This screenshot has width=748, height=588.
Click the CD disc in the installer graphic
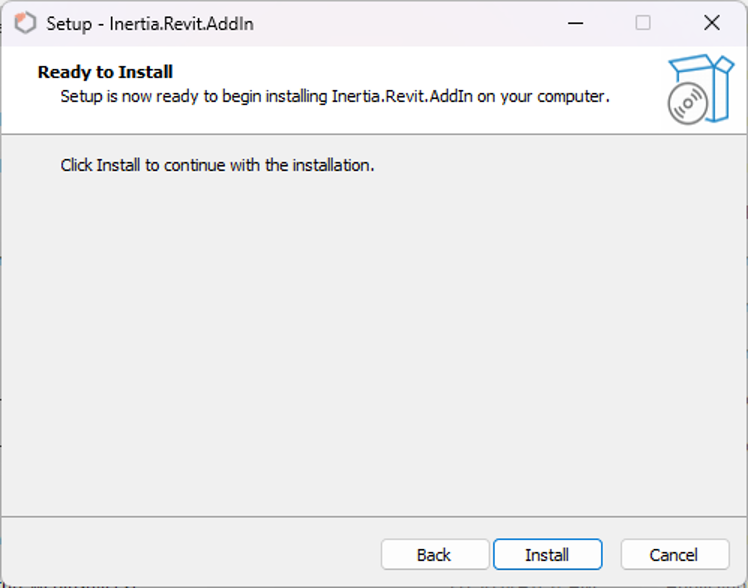687,103
